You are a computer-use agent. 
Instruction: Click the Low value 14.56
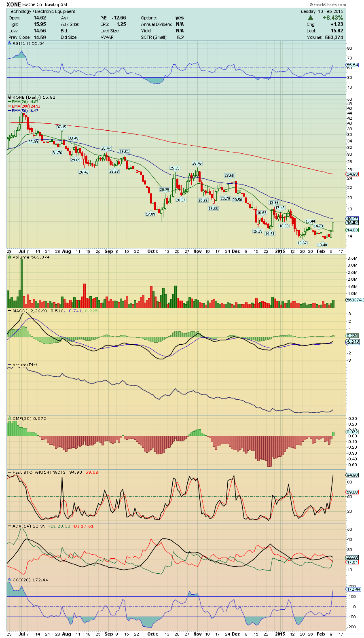(x=40, y=31)
